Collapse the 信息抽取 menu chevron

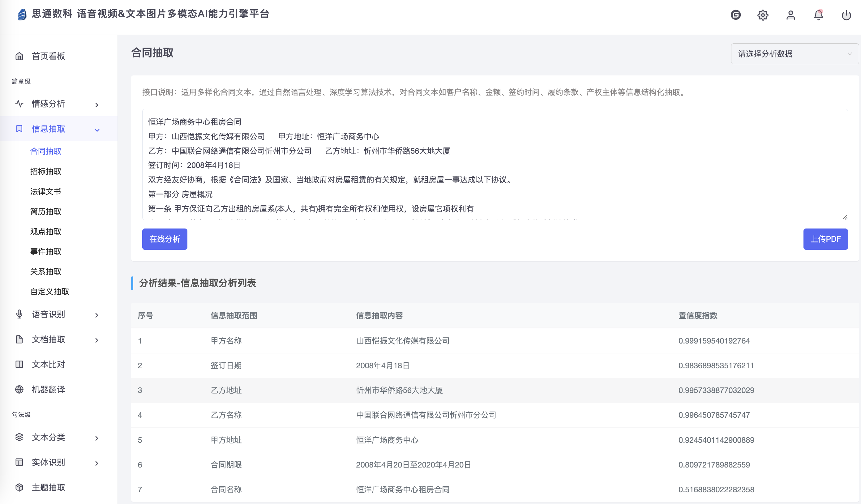pos(97,130)
